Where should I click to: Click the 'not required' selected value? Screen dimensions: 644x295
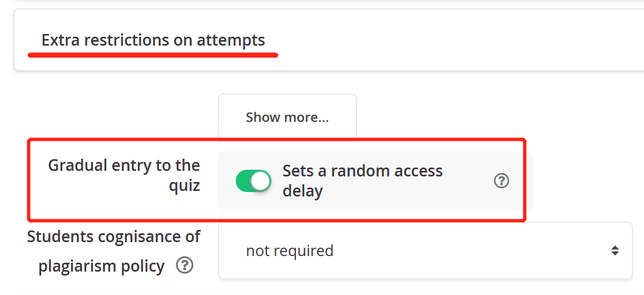tap(290, 250)
